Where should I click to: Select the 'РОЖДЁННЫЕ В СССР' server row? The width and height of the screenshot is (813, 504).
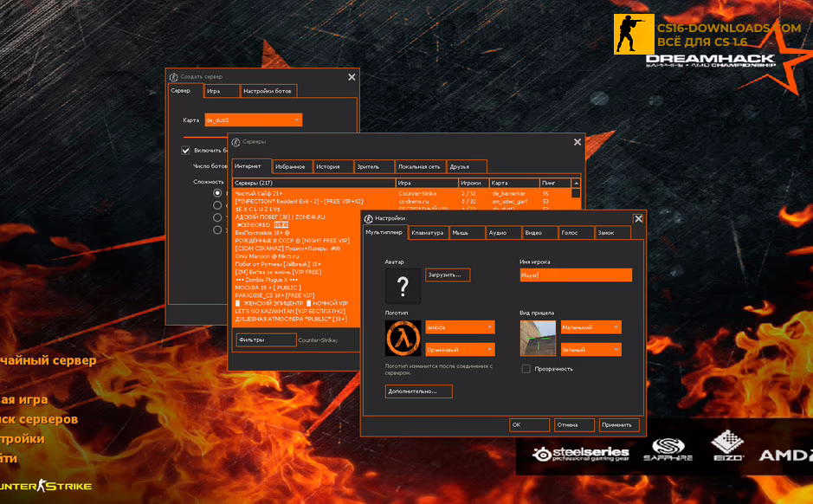(297, 241)
